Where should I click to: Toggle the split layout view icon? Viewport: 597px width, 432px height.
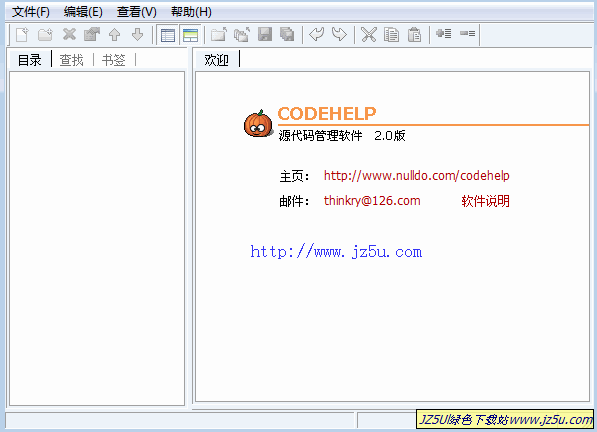pyautogui.click(x=190, y=35)
